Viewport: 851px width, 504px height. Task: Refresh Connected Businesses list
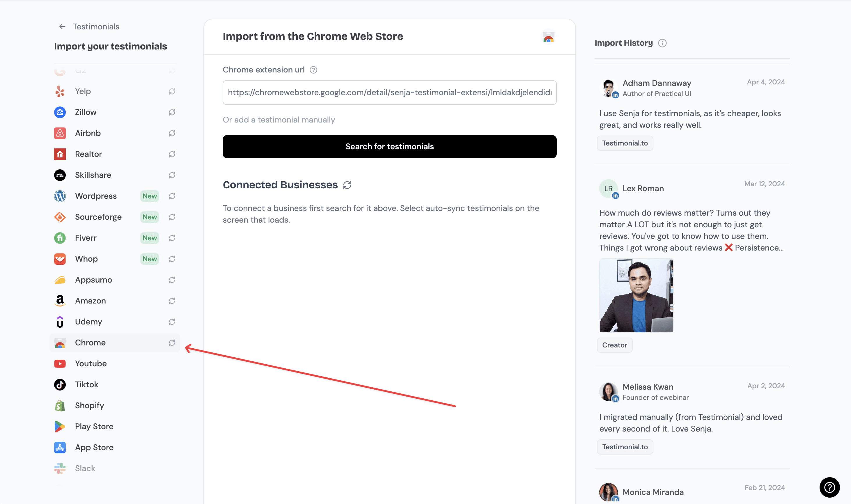pyautogui.click(x=347, y=185)
